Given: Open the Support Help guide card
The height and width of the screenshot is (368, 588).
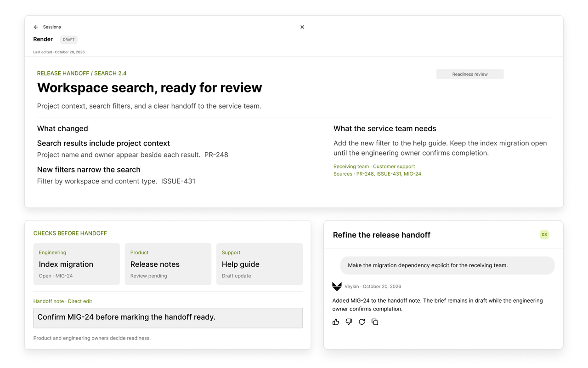Looking at the screenshot, I should point(260,264).
